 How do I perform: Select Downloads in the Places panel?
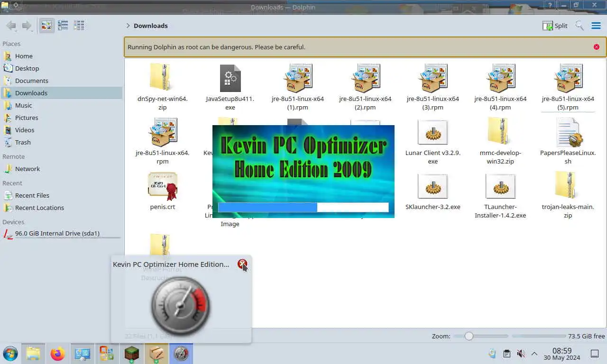tap(62, 93)
